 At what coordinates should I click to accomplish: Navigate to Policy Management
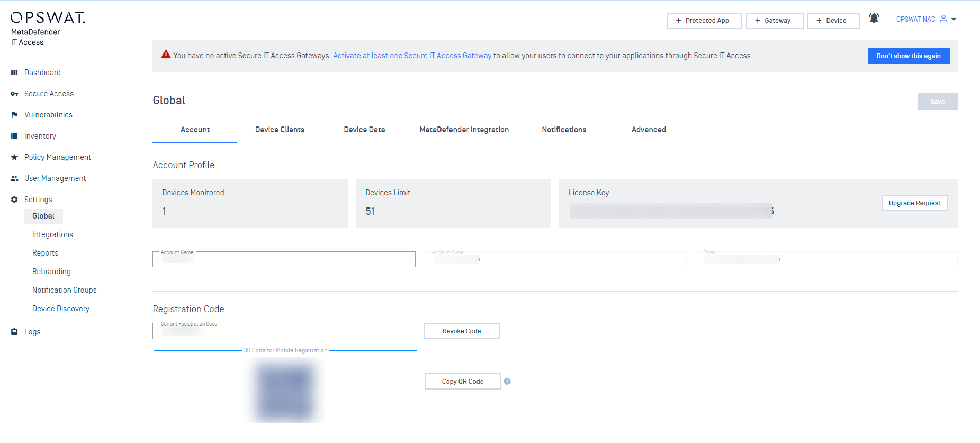tap(58, 157)
